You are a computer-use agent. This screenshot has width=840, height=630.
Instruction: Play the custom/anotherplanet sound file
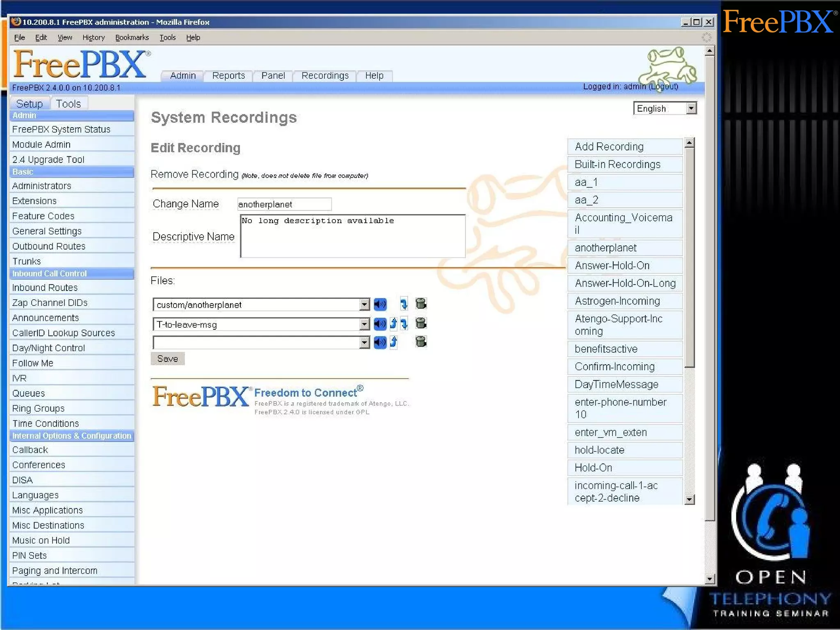pos(380,304)
